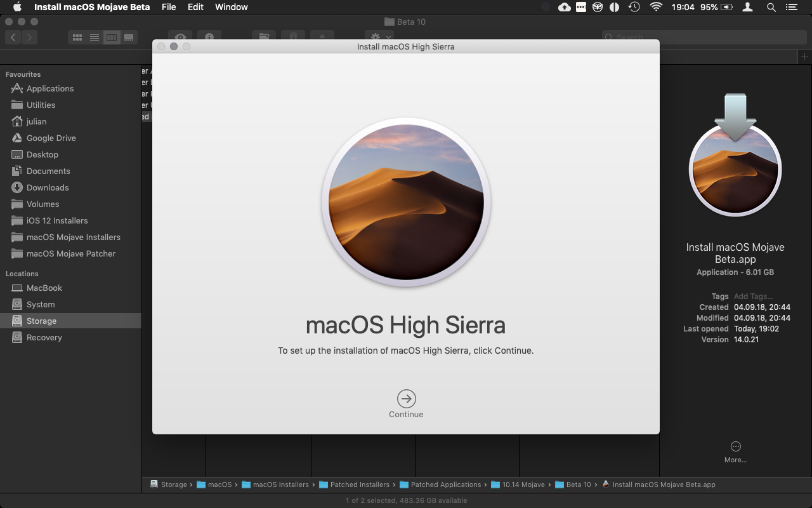This screenshot has height=508, width=812.
Task: Click the Mojave dune installer logo
Action: pos(406,202)
